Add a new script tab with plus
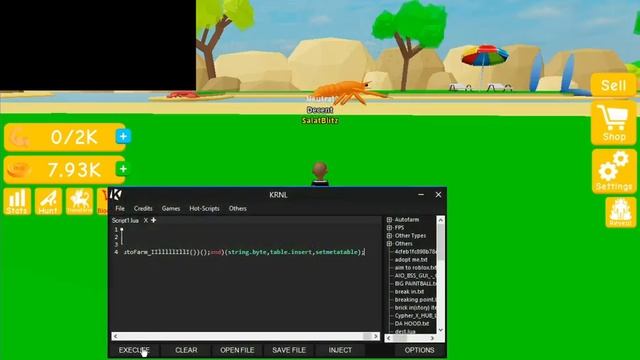The height and width of the screenshot is (360, 640). coord(154,220)
